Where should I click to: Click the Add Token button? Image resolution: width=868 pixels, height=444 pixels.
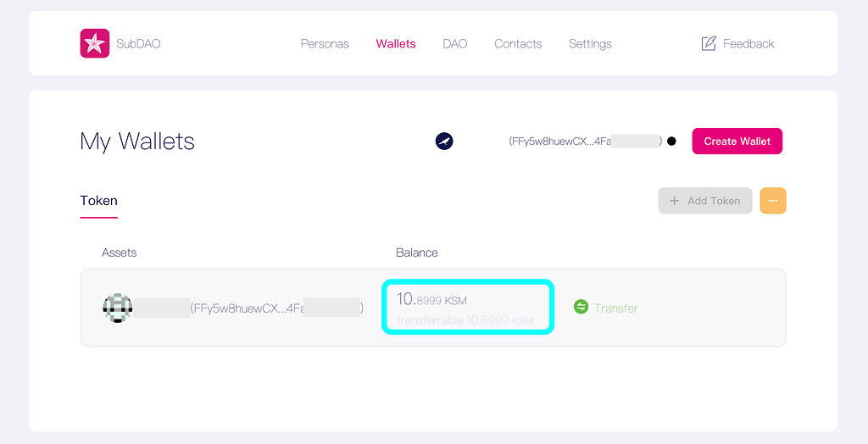[705, 201]
